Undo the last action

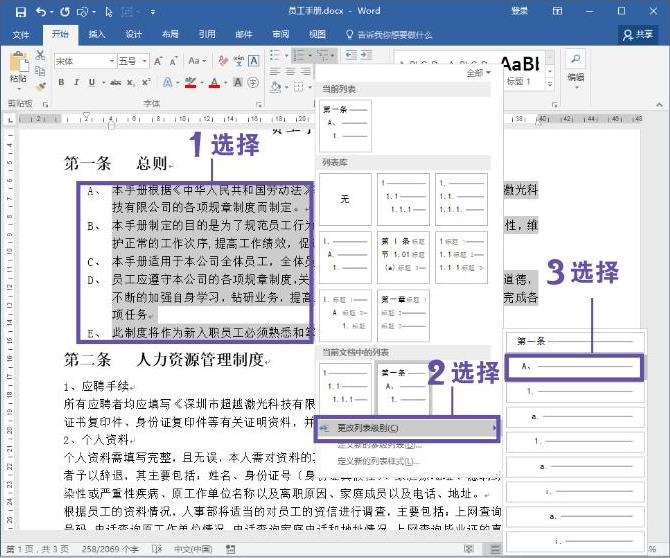[x=41, y=12]
